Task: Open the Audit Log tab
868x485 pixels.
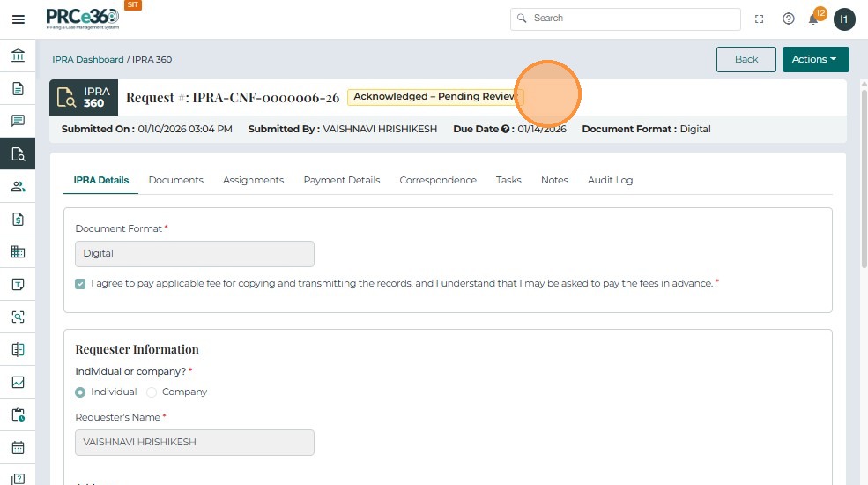Action: (x=610, y=180)
